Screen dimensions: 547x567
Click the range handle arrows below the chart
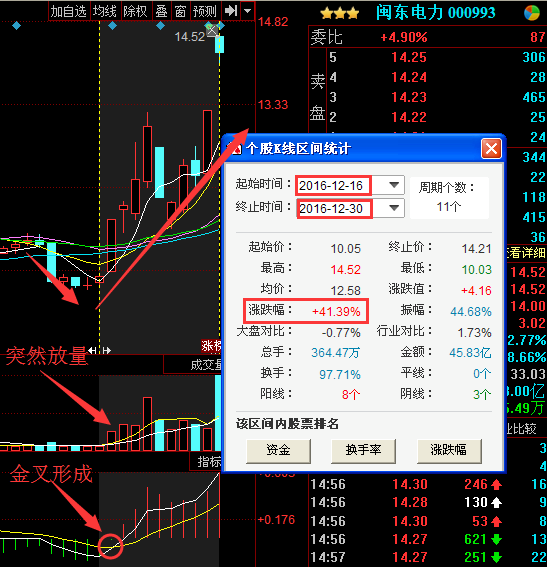tap(99, 350)
